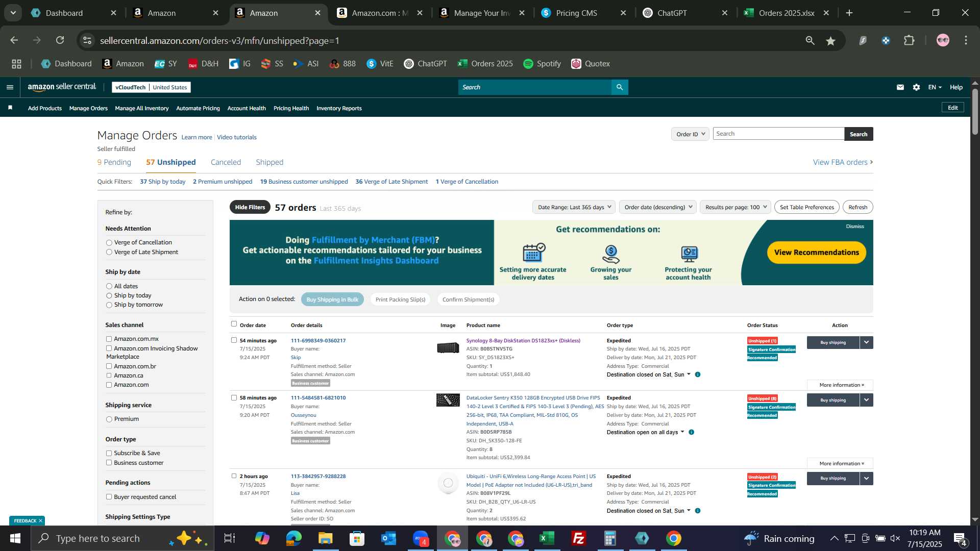Click info icon beside Destination open on all days
The width and height of the screenshot is (980, 551).
692,432
